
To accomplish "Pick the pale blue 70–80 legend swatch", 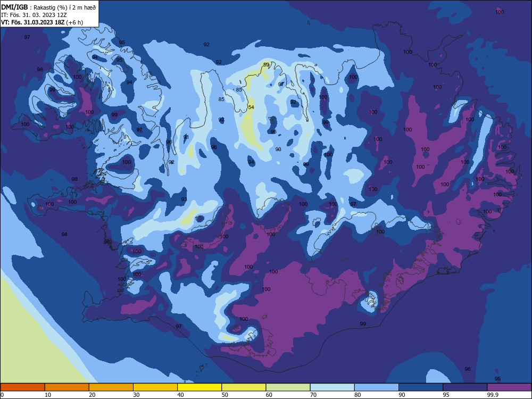I will tap(332, 387).
